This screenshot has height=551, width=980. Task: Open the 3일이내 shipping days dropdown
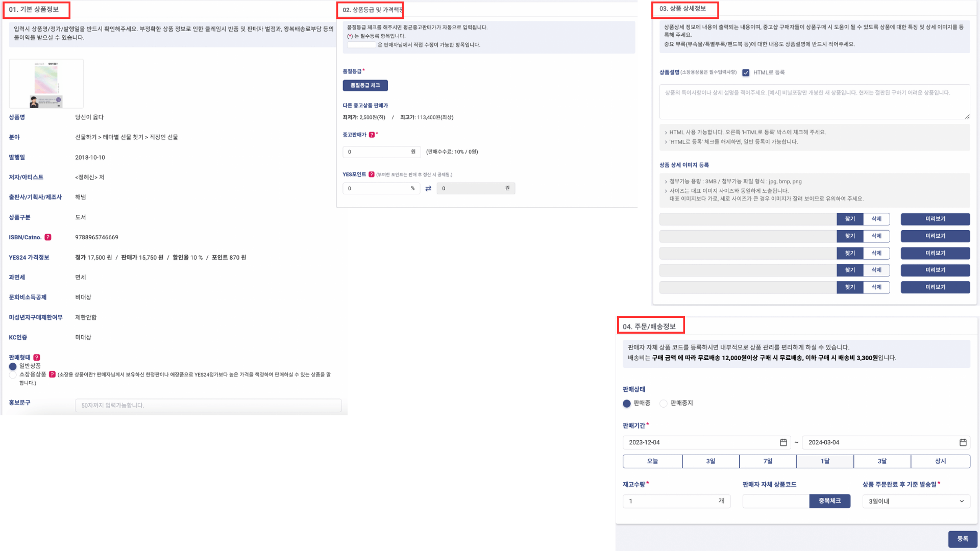pos(916,502)
